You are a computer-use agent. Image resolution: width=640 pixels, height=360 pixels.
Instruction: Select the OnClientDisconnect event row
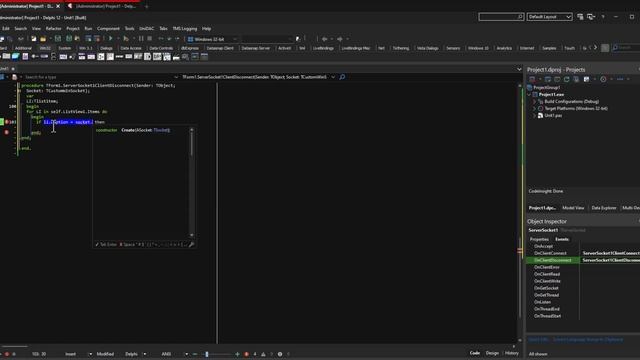point(583,260)
